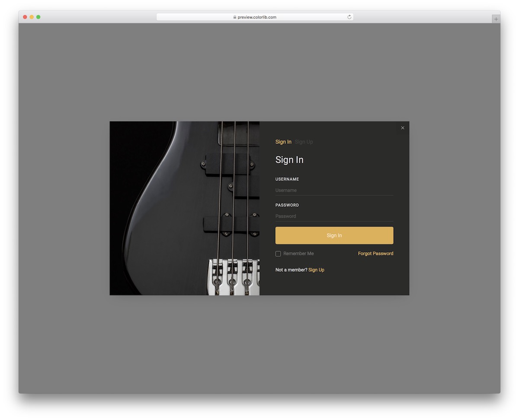Click the PASSWORD field label
519x420 pixels.
(287, 205)
